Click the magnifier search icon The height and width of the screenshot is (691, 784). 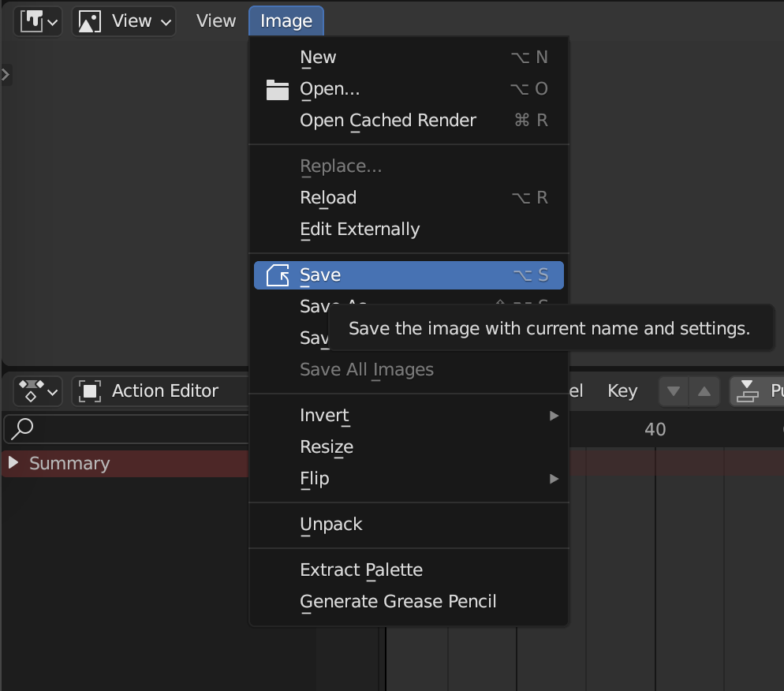pyautogui.click(x=22, y=429)
